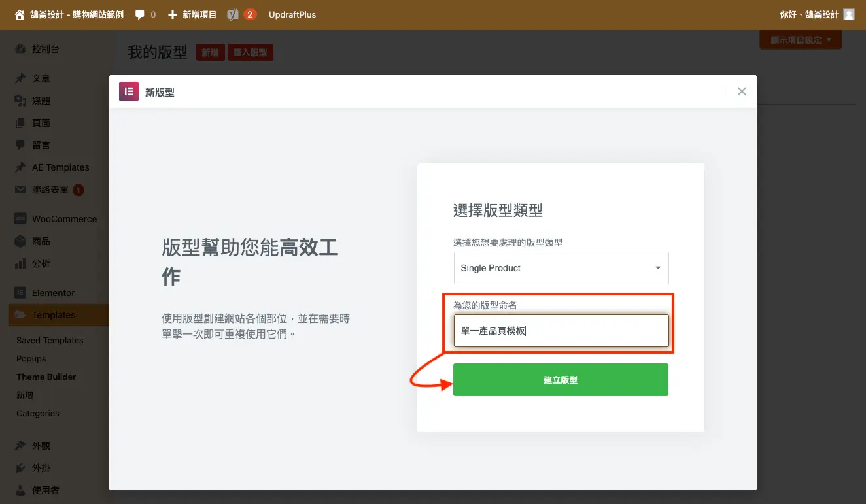Click the 外掛 plugins icon
The width and height of the screenshot is (866, 504).
(20, 468)
